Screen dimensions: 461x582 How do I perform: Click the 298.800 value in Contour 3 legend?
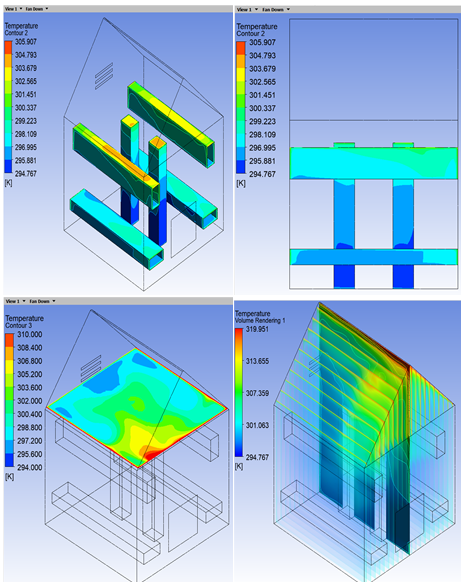pyautogui.click(x=30, y=428)
